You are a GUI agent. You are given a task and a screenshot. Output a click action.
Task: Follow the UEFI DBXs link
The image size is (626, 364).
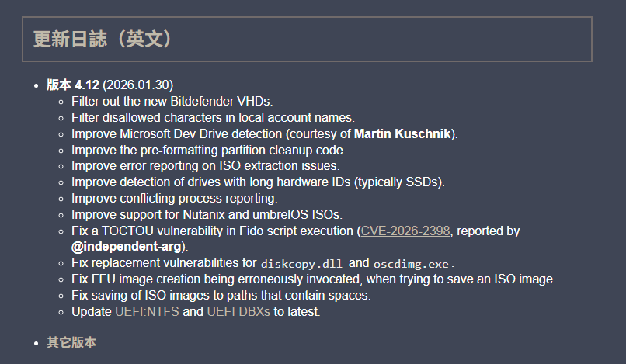[238, 312]
